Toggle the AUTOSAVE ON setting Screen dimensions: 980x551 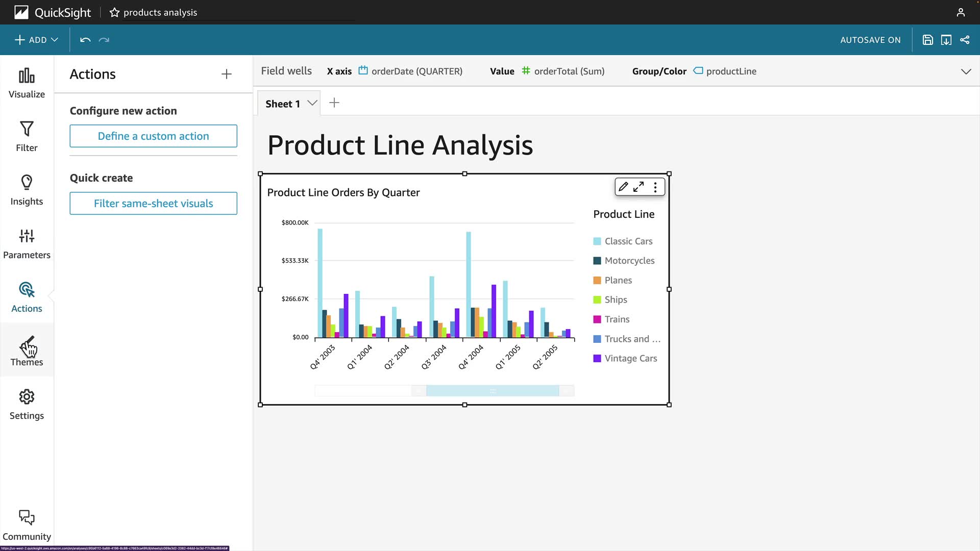click(870, 40)
